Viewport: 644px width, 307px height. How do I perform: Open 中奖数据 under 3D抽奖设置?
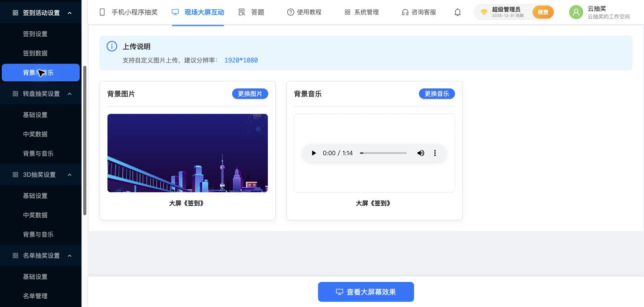[x=35, y=215]
